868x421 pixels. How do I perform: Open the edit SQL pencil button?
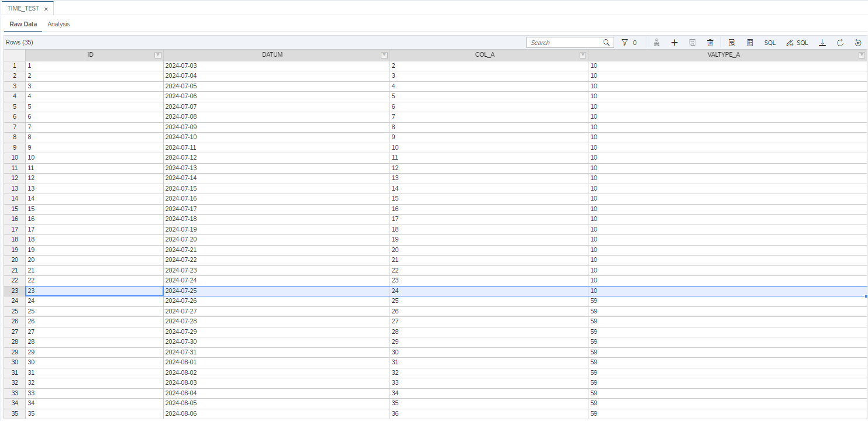(797, 43)
